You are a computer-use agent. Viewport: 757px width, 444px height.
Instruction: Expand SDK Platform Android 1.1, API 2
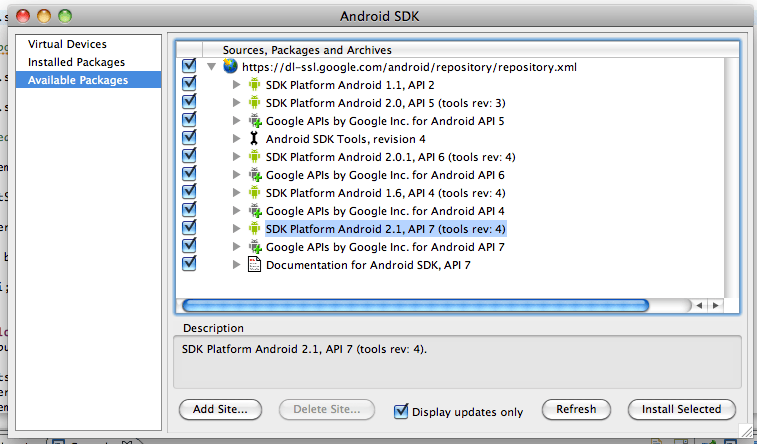(236, 84)
